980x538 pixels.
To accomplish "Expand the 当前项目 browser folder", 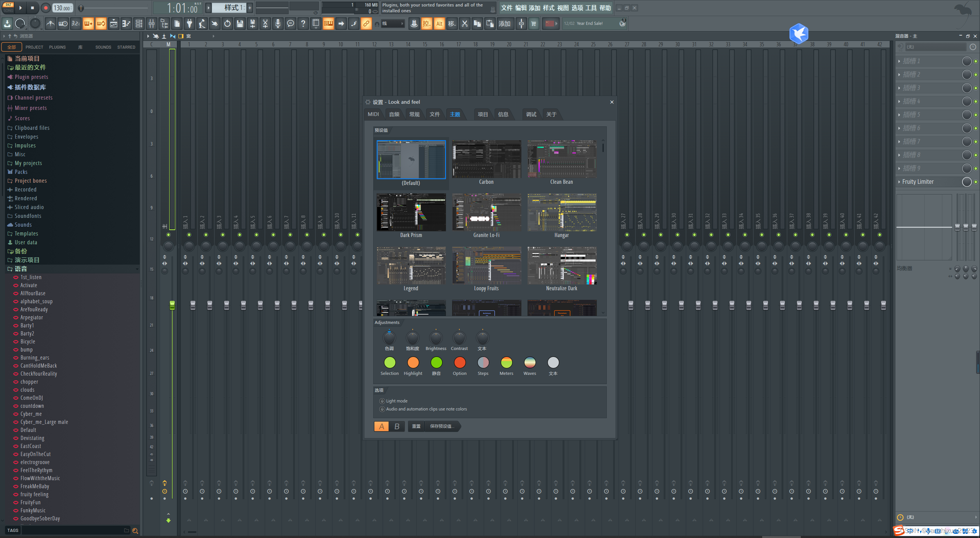I will click(27, 58).
